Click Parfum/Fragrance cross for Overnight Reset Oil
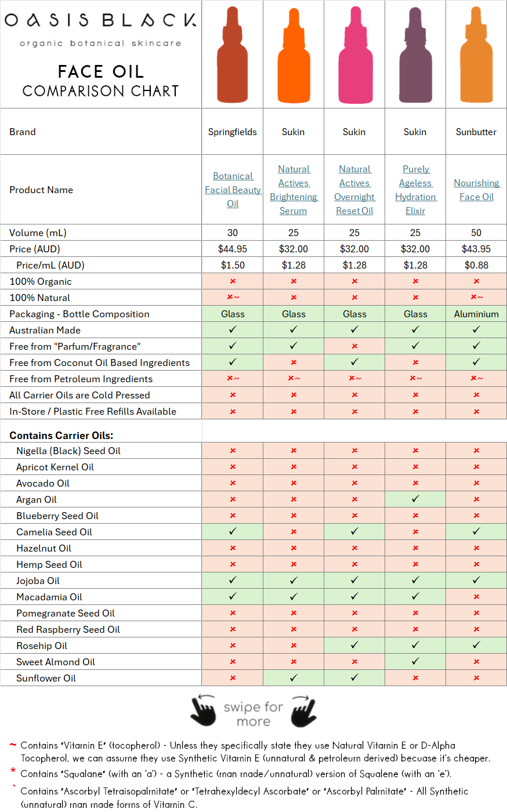The width and height of the screenshot is (507, 812). [354, 346]
